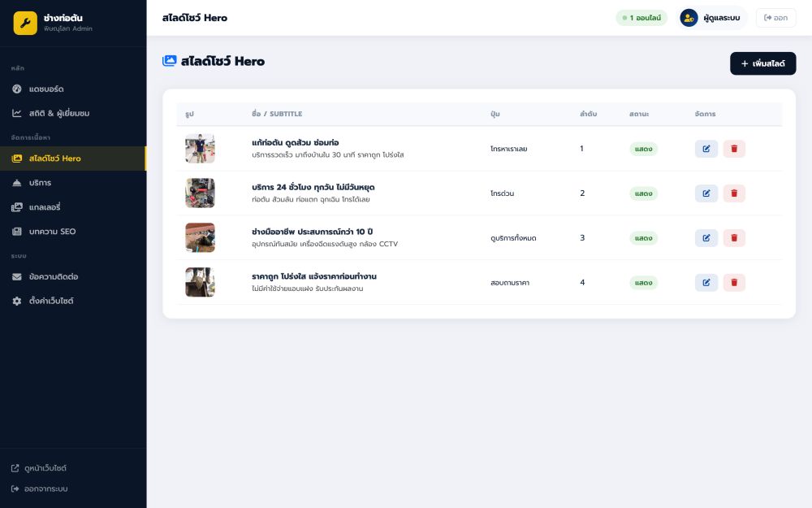This screenshot has width=812, height=508.
Task: Click thumbnail of the ช่างมืออาชีพ slide
Action: pos(200,238)
